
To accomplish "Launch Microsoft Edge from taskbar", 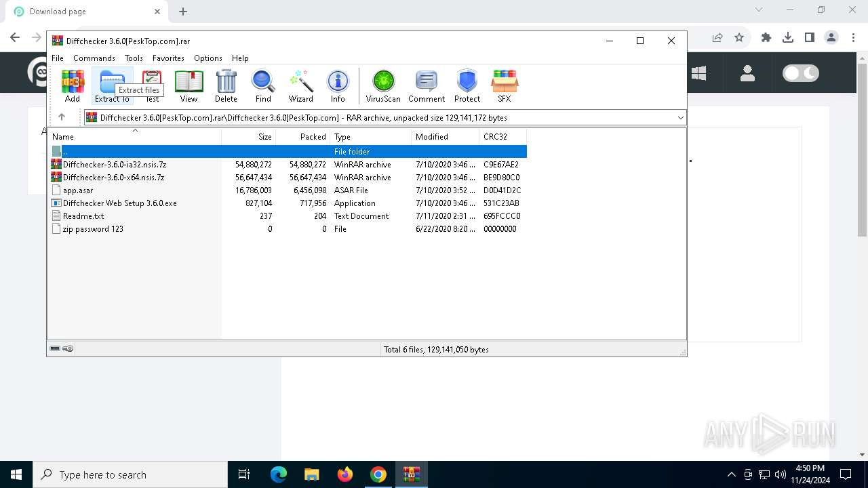I will 279,474.
